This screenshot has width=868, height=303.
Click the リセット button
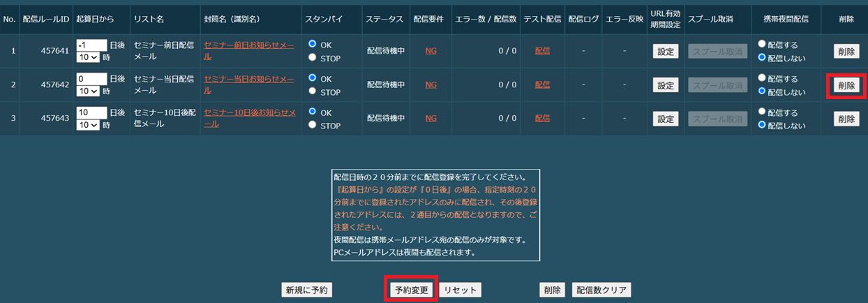tap(461, 290)
